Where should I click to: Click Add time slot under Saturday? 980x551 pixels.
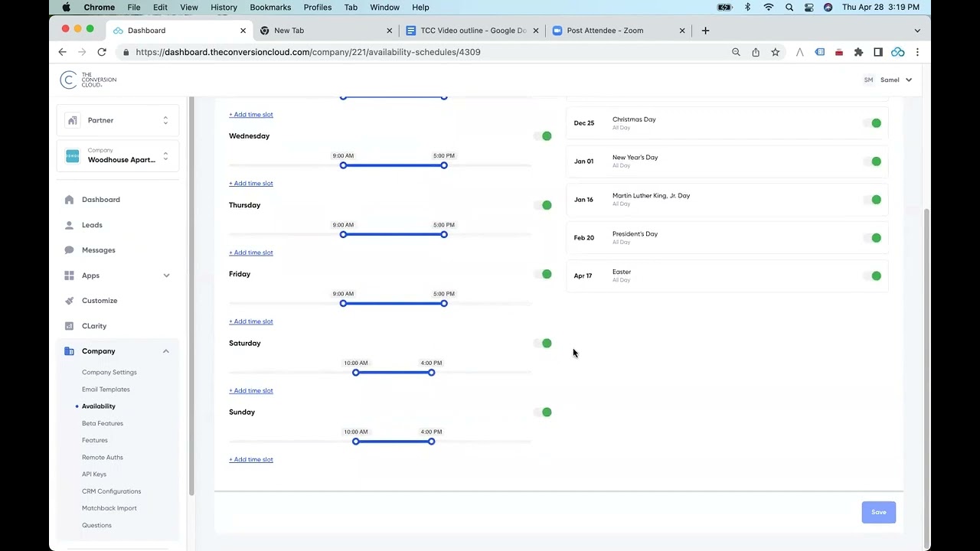[251, 390]
